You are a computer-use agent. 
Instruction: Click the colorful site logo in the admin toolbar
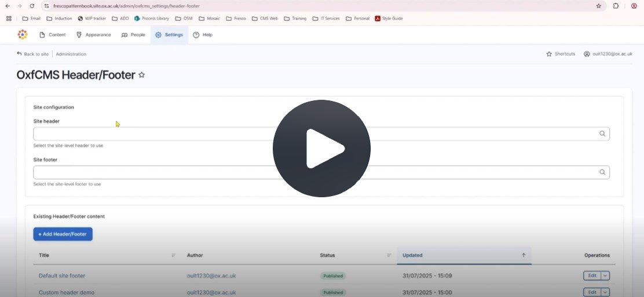(x=23, y=35)
